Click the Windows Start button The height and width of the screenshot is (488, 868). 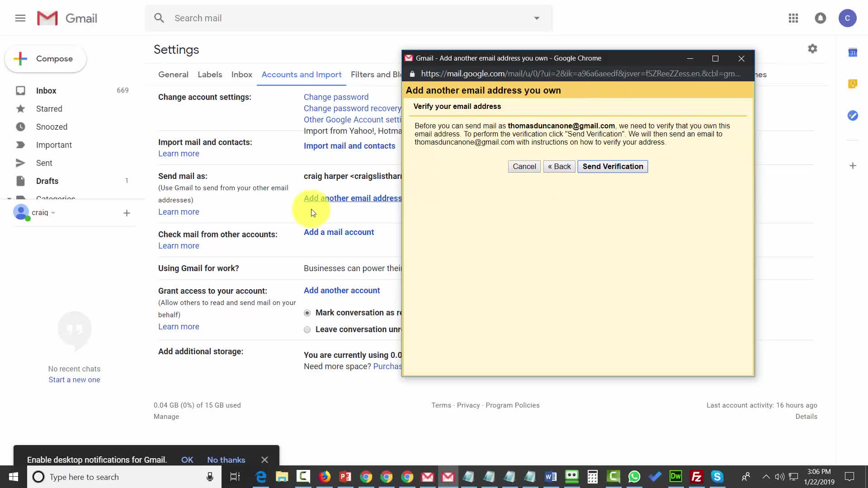coord(14,477)
